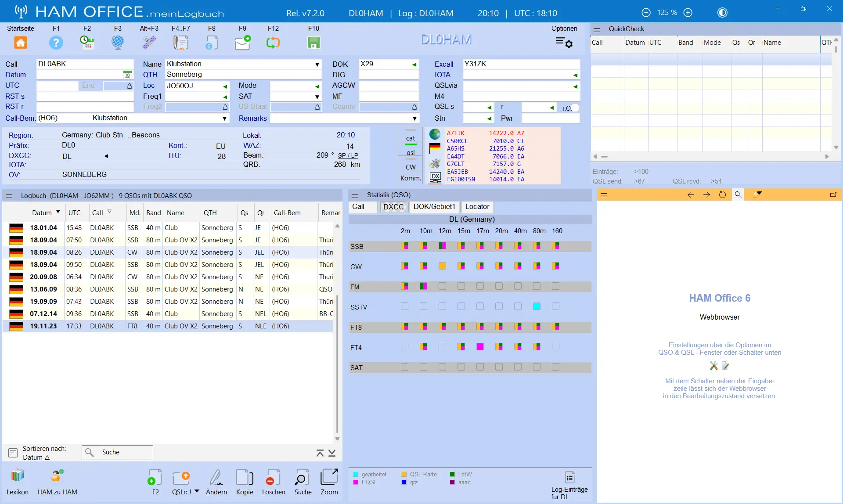This screenshot has width=843, height=504.
Task: Switch to the Locator statistics tab
Action: coord(477,207)
